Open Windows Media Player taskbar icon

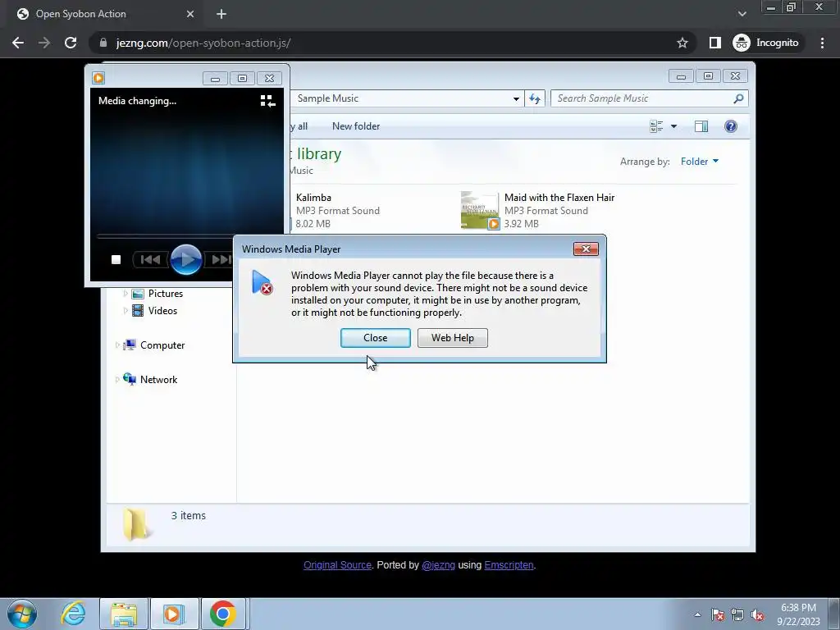click(173, 614)
